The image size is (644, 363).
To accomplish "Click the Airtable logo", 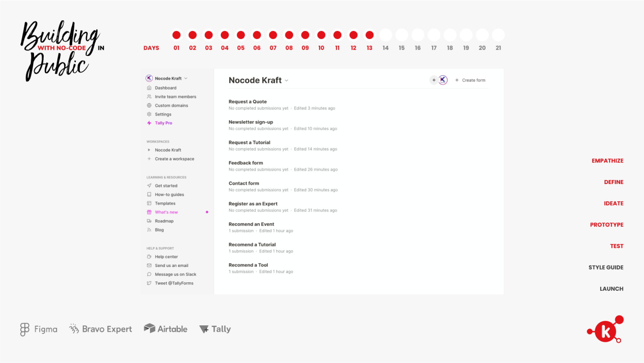I will 165,329.
